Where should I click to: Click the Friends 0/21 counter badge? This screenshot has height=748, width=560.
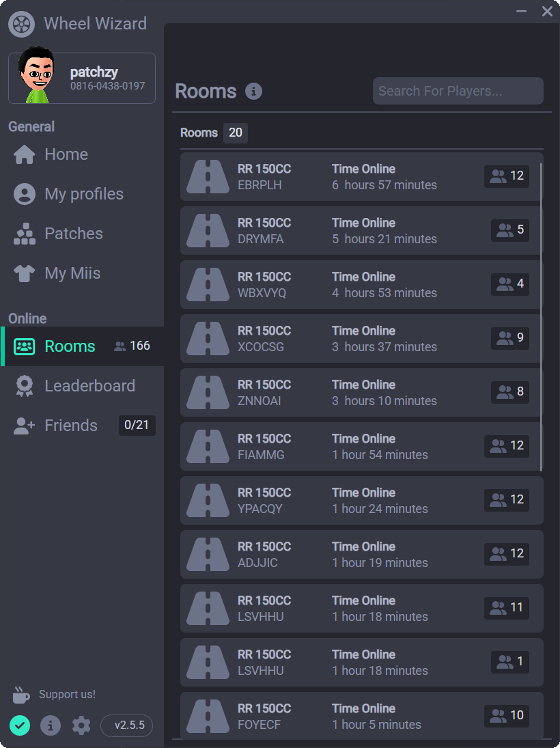pyautogui.click(x=137, y=425)
